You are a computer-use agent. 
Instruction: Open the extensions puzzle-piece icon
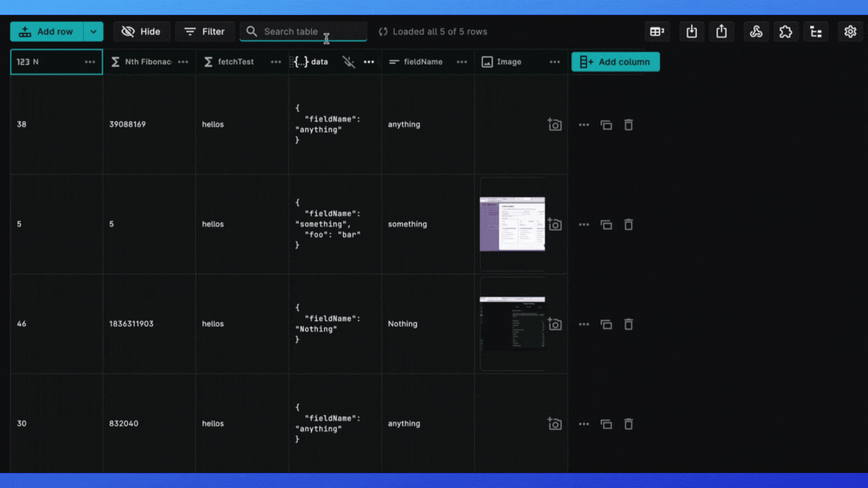click(x=786, y=32)
